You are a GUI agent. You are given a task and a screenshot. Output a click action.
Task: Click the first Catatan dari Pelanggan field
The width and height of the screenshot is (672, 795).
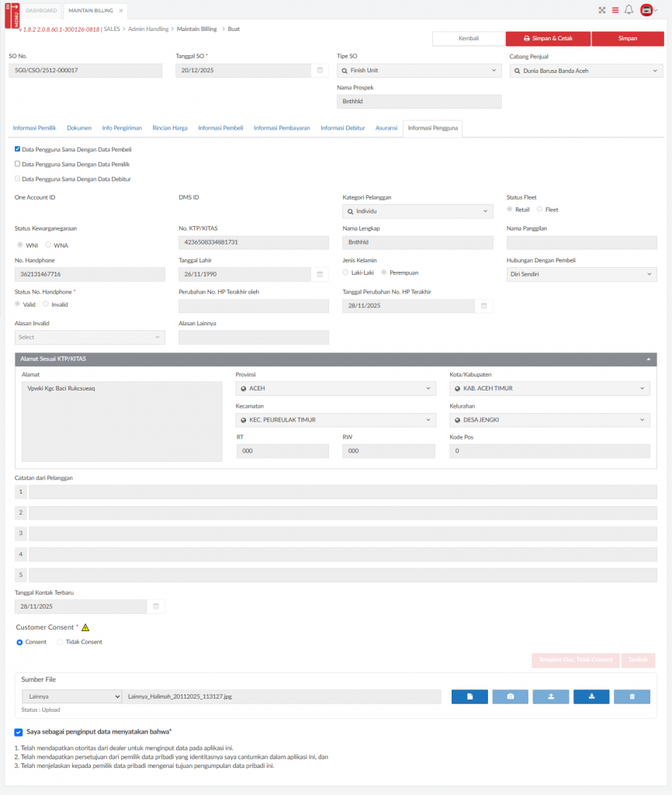tap(342, 492)
